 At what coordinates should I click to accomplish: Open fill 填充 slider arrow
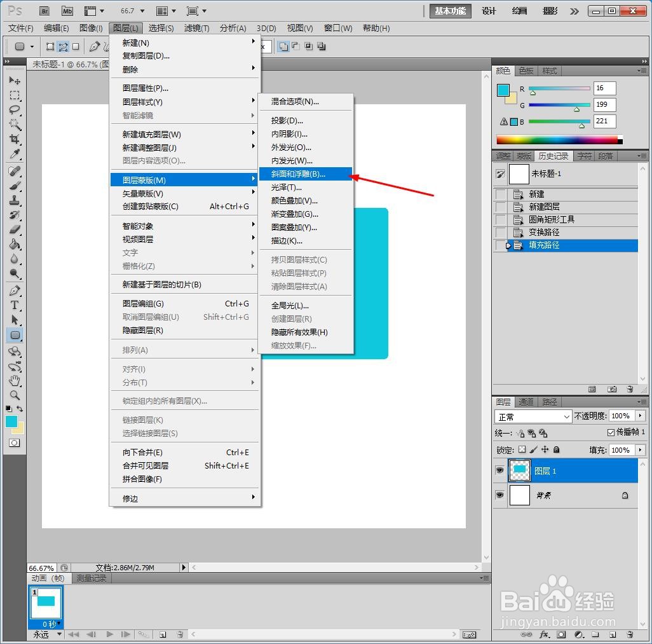click(640, 449)
